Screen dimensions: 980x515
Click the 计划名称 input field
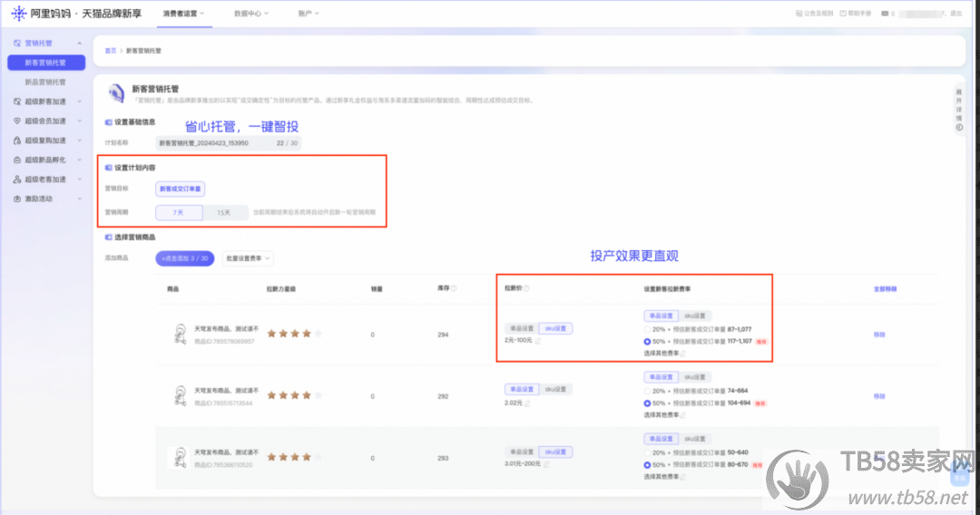coord(228,143)
